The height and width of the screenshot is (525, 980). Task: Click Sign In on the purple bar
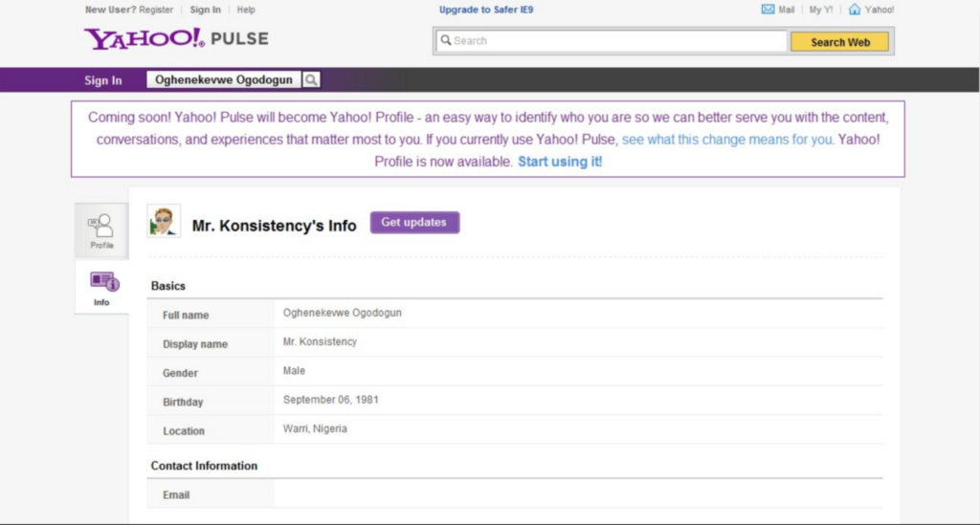pos(103,80)
